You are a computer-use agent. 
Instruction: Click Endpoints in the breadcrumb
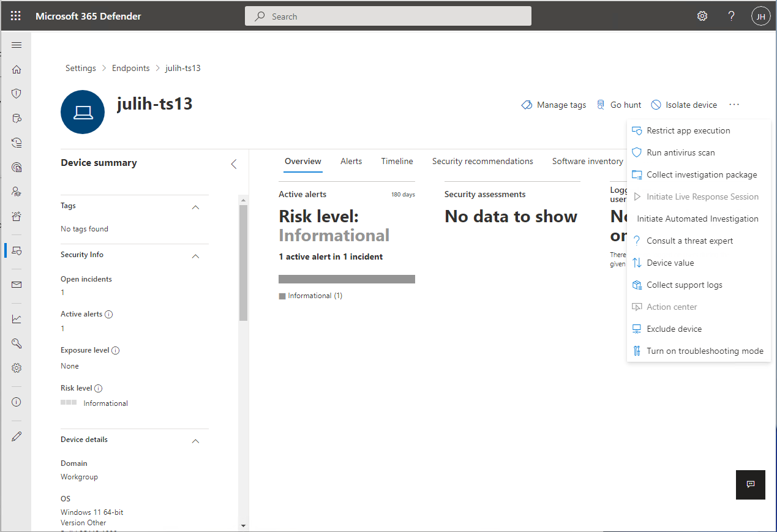(130, 68)
